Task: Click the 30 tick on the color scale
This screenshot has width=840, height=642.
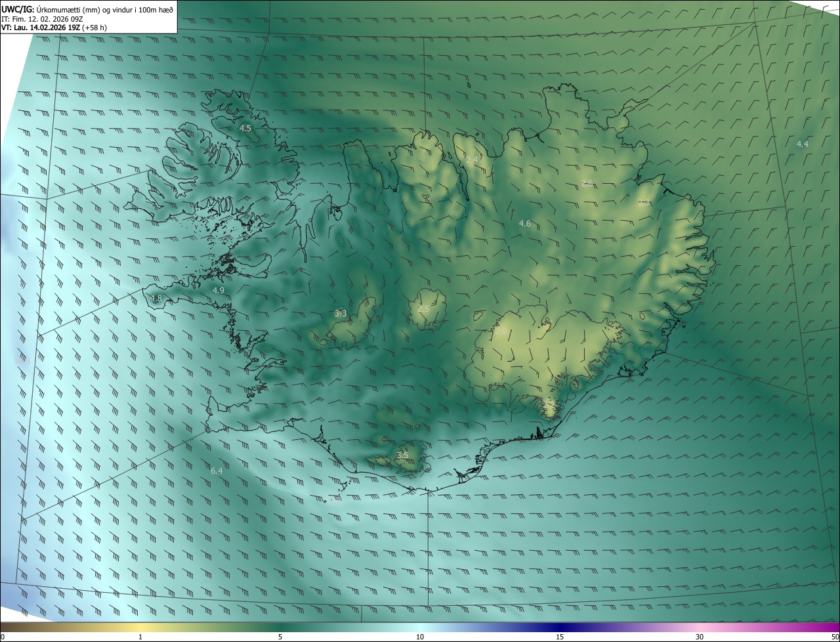Action: pos(700,637)
